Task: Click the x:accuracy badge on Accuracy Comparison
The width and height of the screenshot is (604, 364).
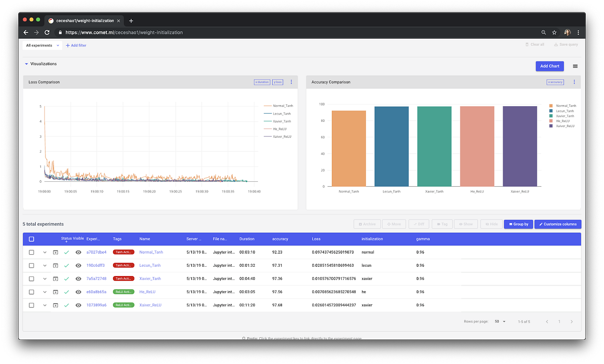Action: (555, 82)
